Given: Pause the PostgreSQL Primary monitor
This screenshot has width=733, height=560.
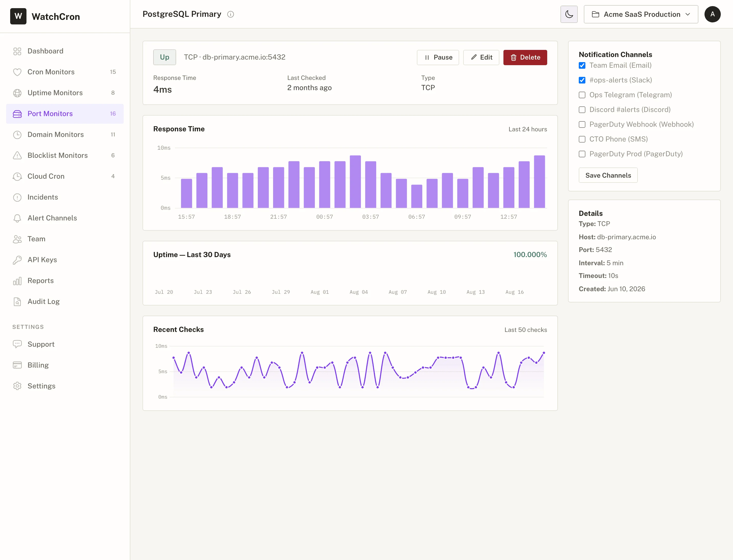Looking at the screenshot, I should click(x=438, y=57).
